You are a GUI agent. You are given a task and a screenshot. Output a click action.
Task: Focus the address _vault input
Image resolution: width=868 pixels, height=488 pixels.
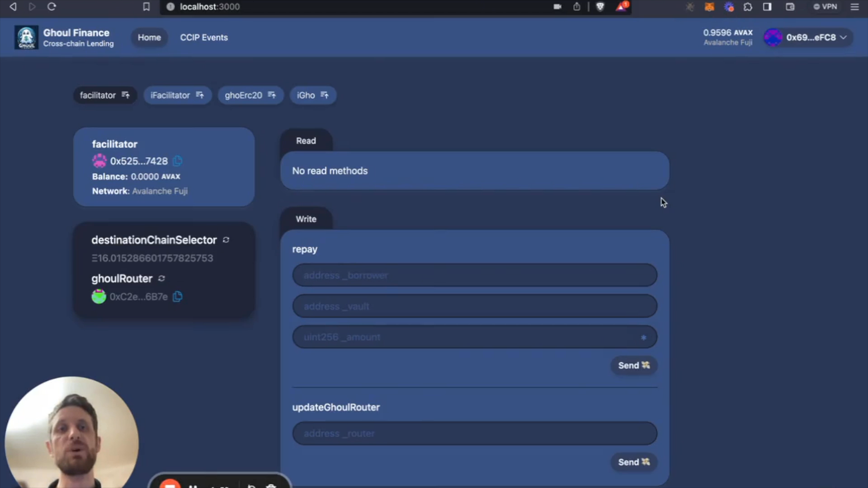point(475,306)
